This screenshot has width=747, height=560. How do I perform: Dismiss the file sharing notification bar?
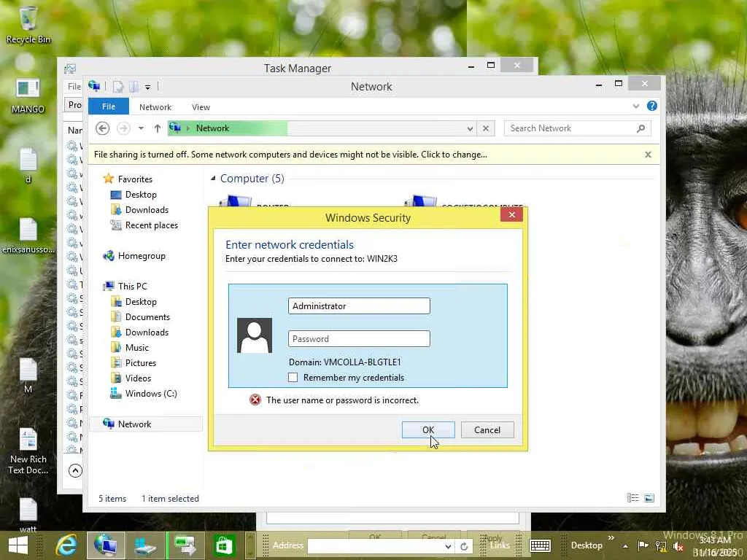(x=648, y=155)
